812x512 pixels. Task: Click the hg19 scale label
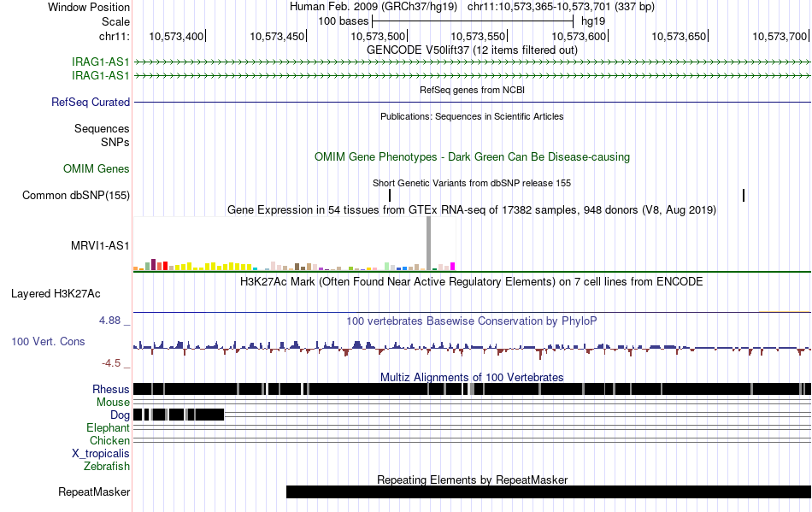[593, 21]
